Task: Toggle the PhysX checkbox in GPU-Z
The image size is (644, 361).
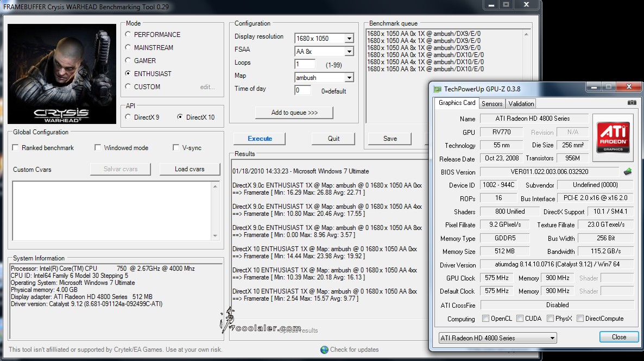Action: click(551, 318)
